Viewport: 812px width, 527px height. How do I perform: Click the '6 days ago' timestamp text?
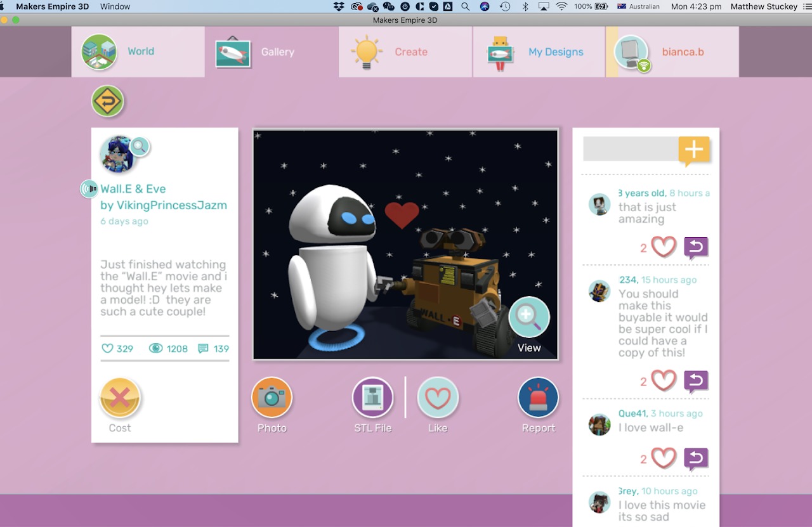point(124,221)
